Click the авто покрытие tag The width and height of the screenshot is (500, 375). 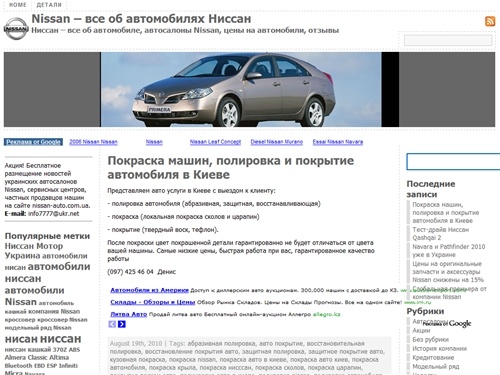[x=281, y=343]
